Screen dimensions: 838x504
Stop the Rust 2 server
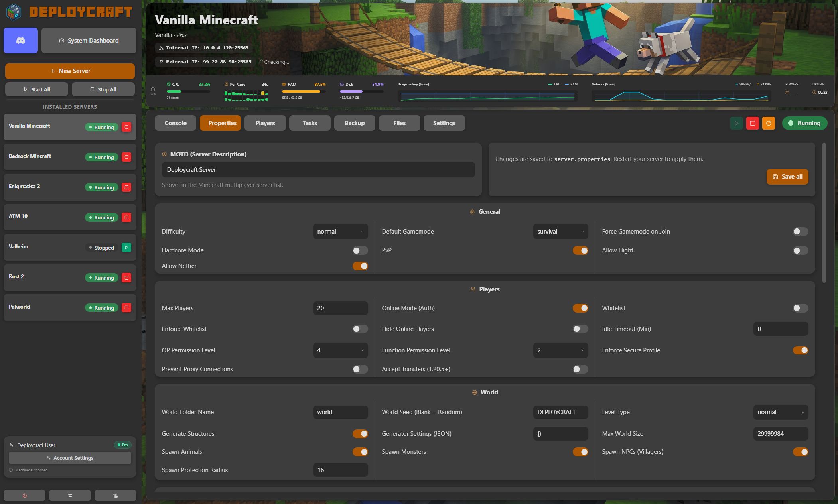[126, 278]
